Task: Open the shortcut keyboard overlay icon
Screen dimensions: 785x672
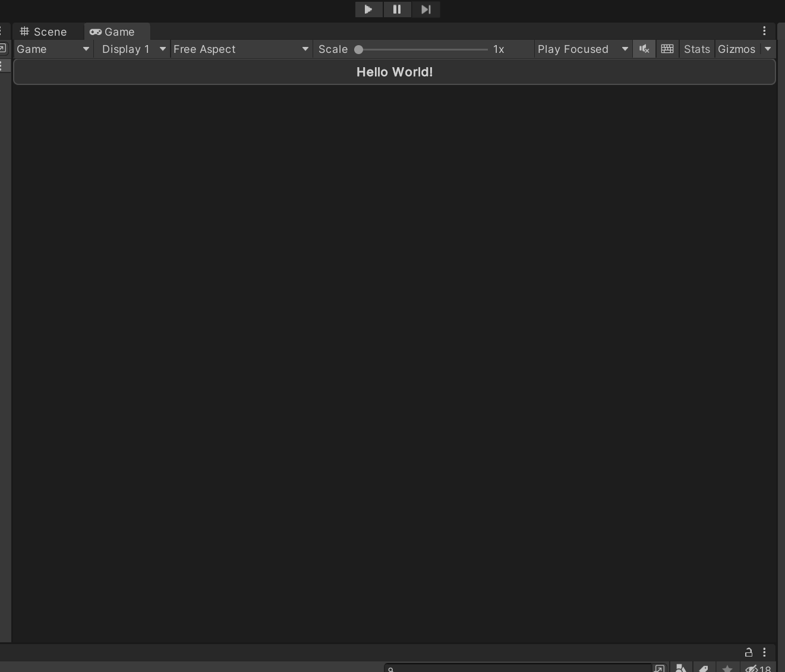Action: [667, 49]
